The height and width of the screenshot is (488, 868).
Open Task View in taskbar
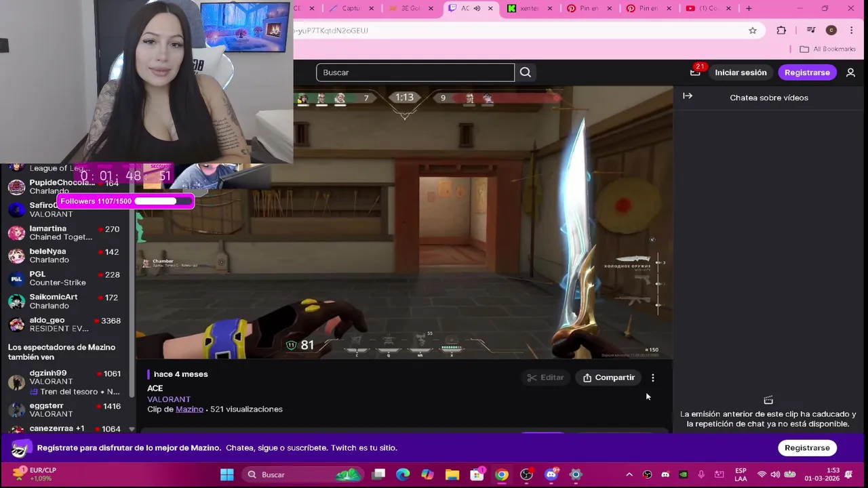click(378, 474)
